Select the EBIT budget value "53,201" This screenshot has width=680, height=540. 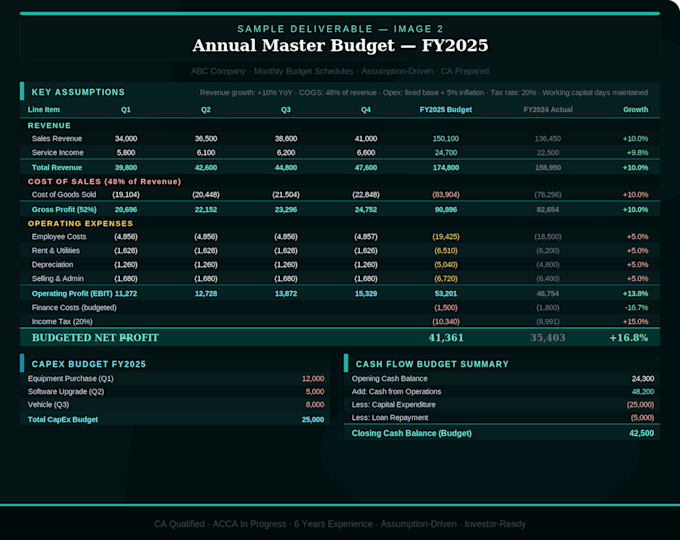point(445,294)
